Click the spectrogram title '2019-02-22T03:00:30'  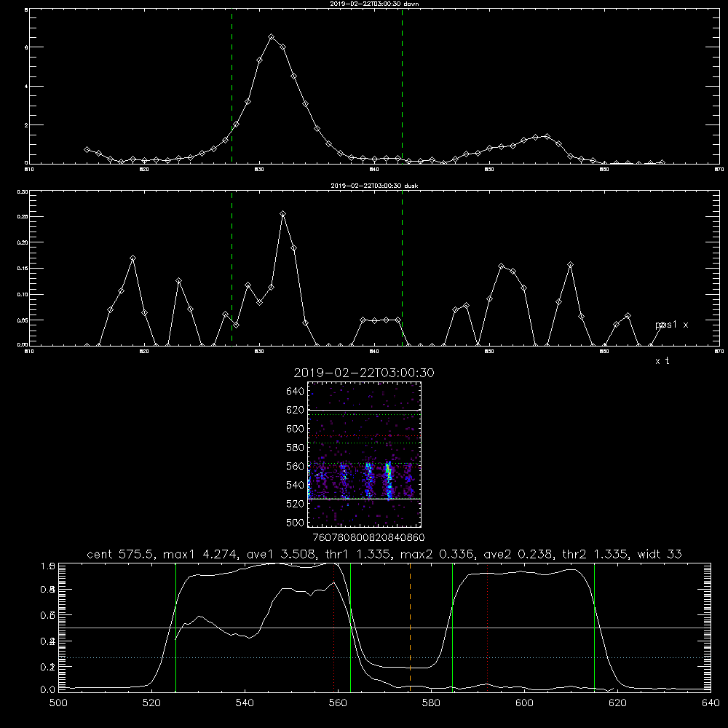[364, 373]
